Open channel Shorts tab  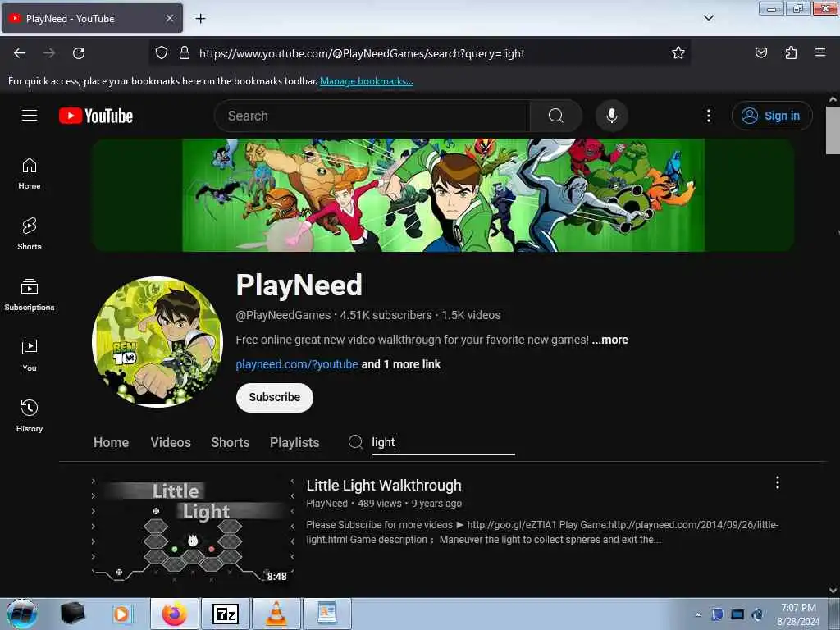[x=231, y=442]
